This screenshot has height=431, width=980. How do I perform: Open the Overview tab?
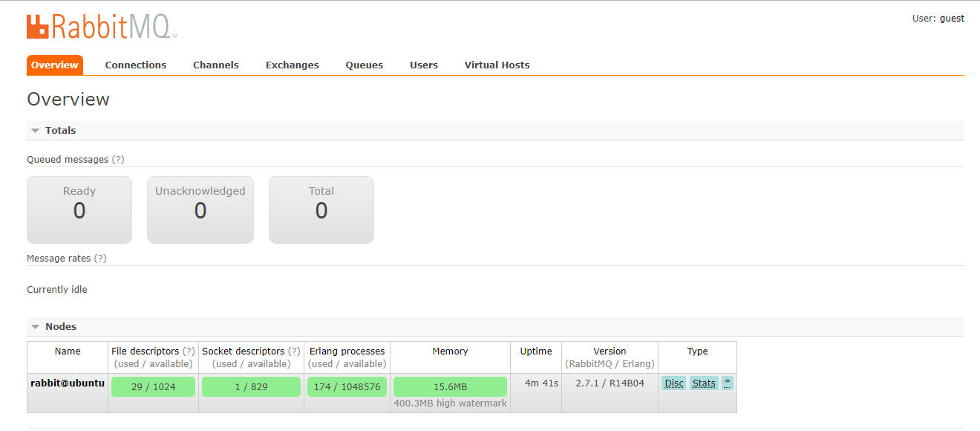click(55, 65)
